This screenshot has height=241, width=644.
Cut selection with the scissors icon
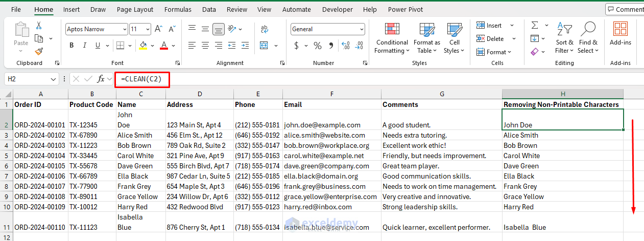pyautogui.click(x=39, y=26)
